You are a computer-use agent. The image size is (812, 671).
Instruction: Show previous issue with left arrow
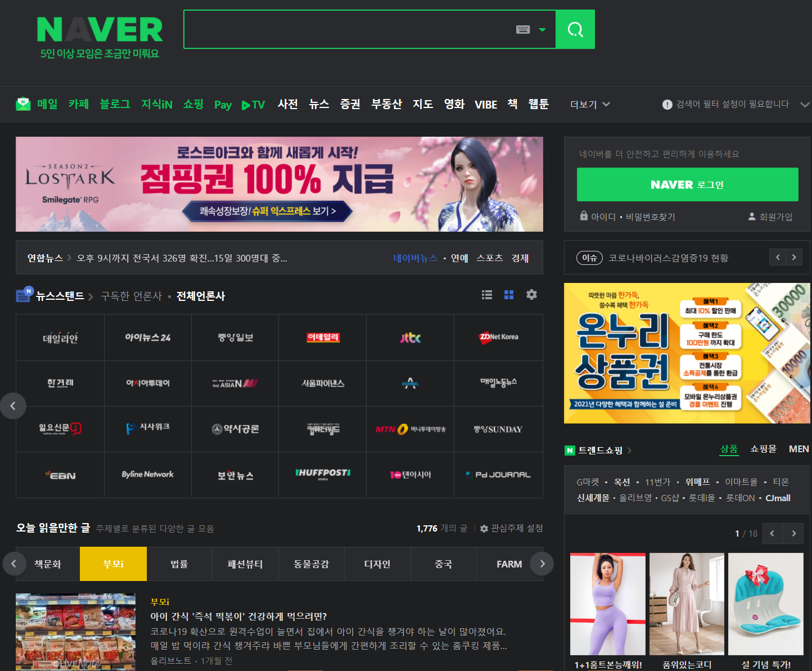tap(778, 257)
